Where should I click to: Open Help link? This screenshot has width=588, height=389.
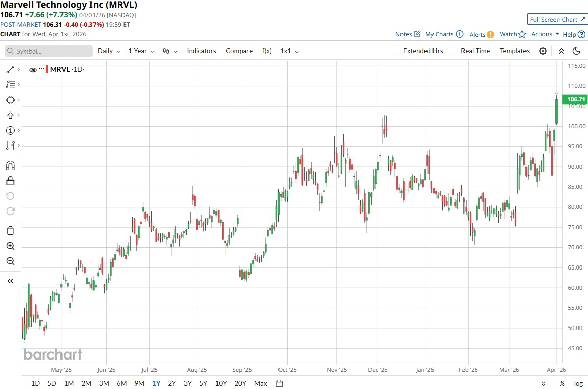tap(574, 34)
